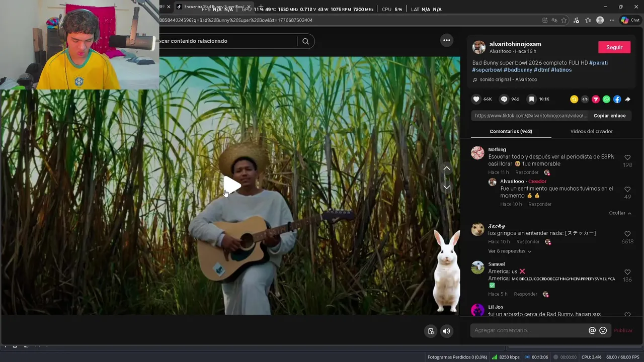Open the #dtmf hashtag
644x362 pixels.
pos(541,70)
